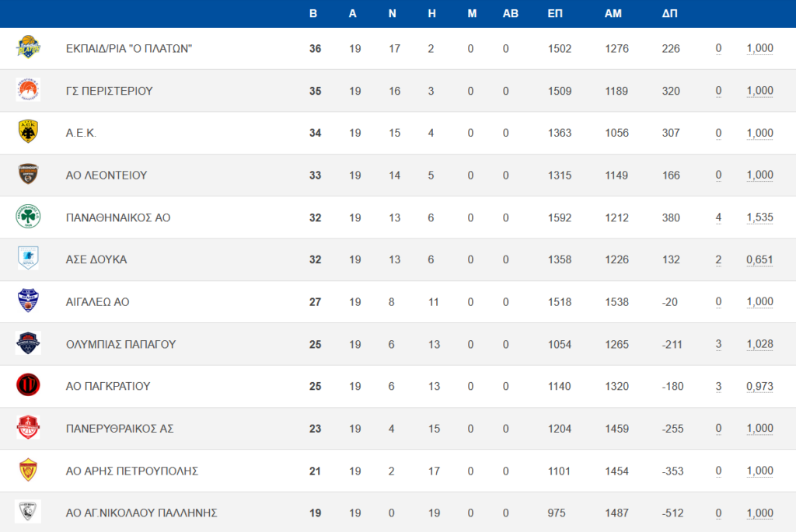Click the ΑΙΓΑΛΕΩ ΑΟ blue crest
Image resolution: width=796 pixels, height=532 pixels.
pyautogui.click(x=28, y=301)
